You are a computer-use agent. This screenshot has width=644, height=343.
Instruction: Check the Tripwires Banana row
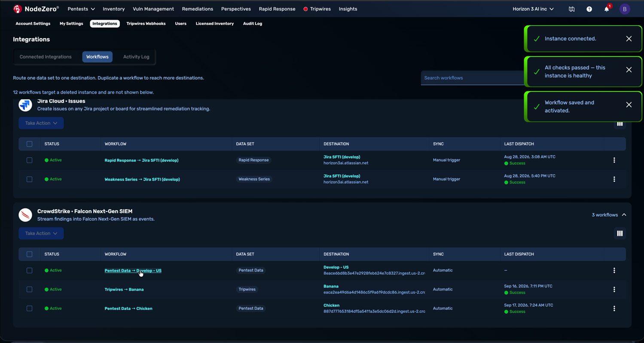29,289
